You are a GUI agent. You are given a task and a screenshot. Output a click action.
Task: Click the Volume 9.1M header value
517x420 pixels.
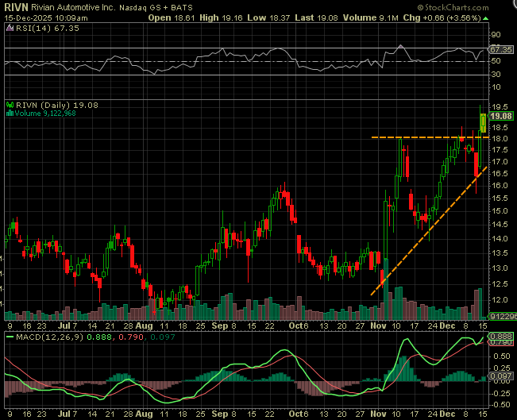click(x=371, y=17)
